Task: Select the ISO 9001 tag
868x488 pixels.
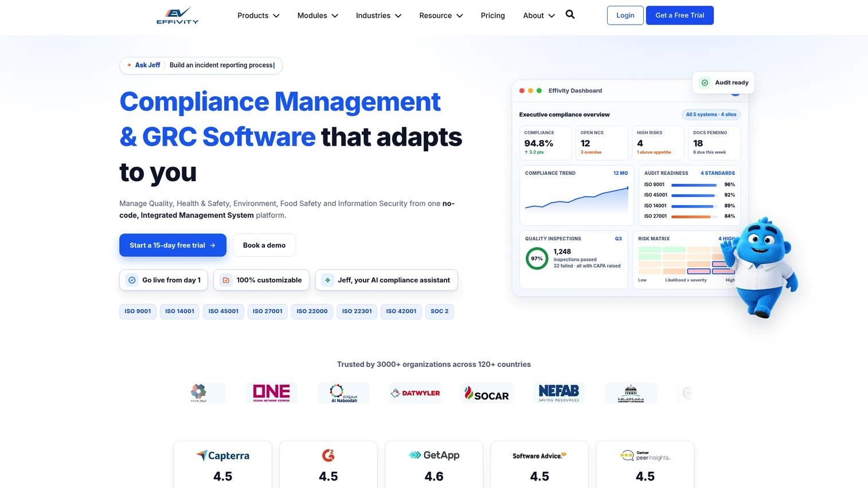Action: click(x=138, y=311)
